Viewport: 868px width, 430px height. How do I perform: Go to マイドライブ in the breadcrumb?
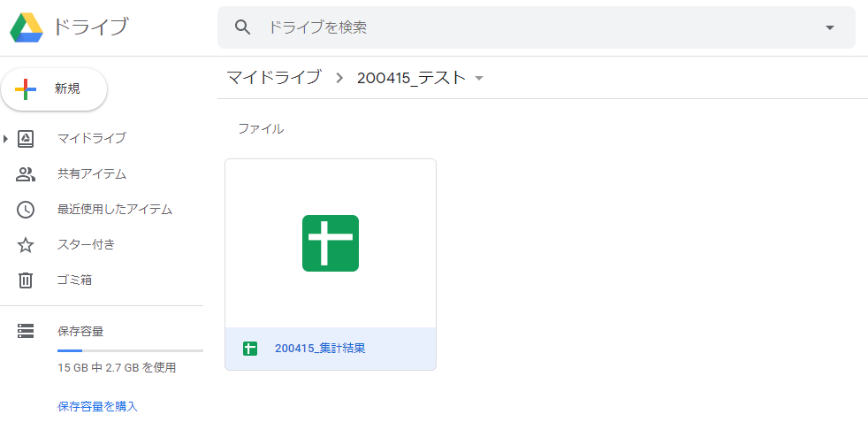point(274,78)
